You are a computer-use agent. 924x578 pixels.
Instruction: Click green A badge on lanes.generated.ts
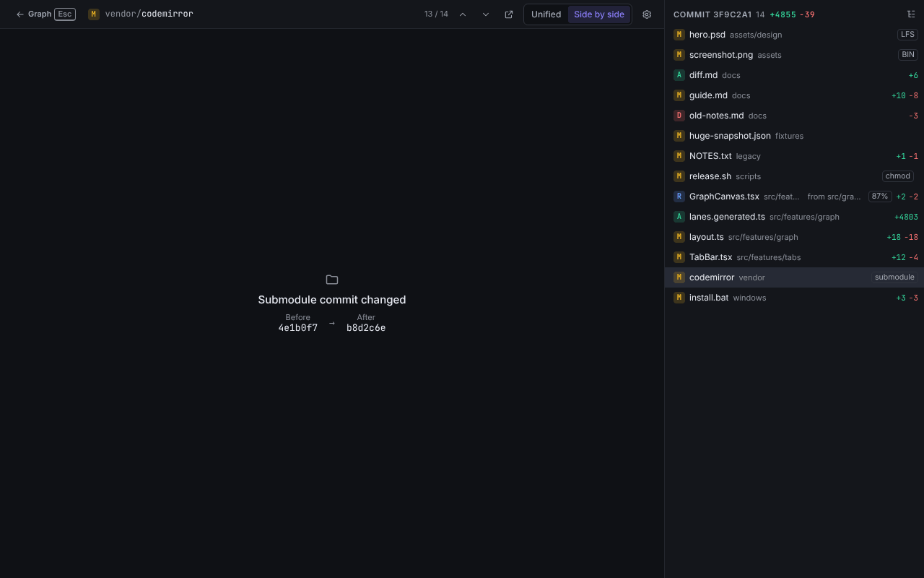pyautogui.click(x=679, y=217)
